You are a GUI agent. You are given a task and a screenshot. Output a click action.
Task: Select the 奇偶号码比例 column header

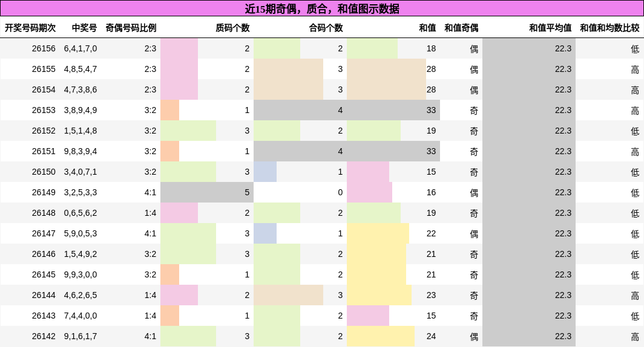point(131,28)
